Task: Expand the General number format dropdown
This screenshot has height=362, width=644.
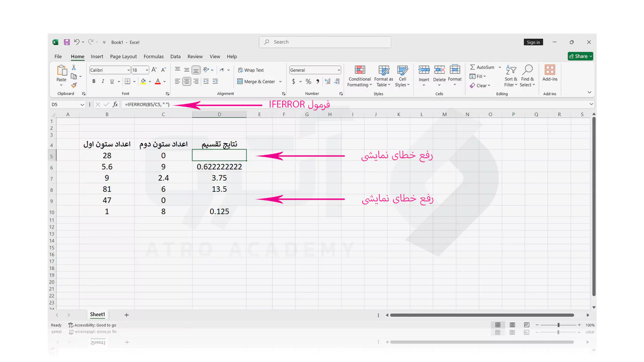Action: click(x=338, y=70)
